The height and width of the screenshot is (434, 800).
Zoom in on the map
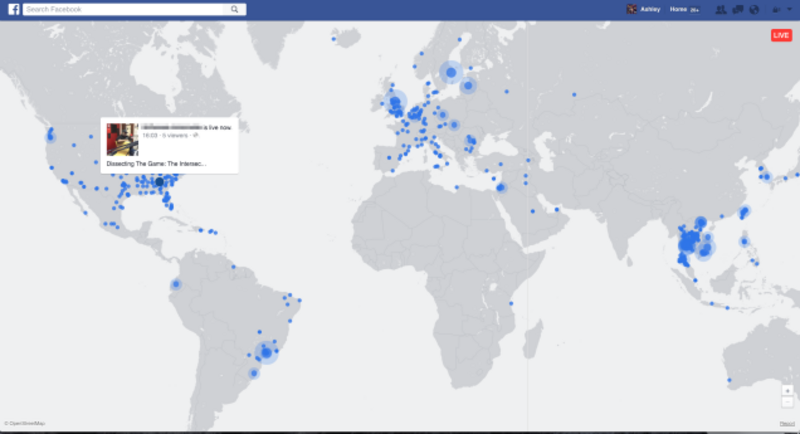pyautogui.click(x=788, y=390)
